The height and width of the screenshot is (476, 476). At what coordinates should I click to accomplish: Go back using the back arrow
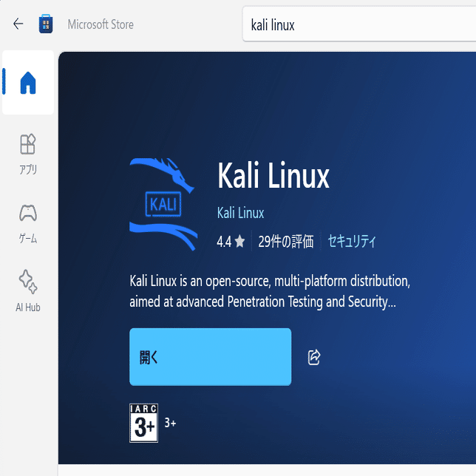18,24
